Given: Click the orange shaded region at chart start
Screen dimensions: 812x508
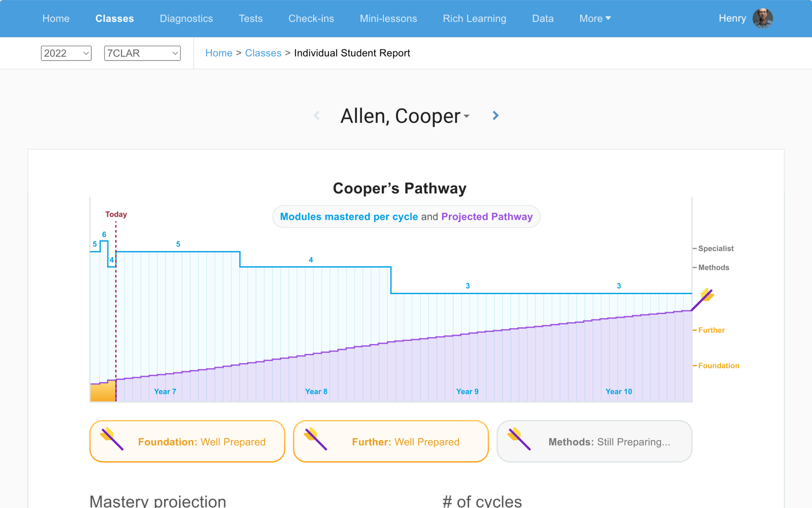Looking at the screenshot, I should 102,391.
